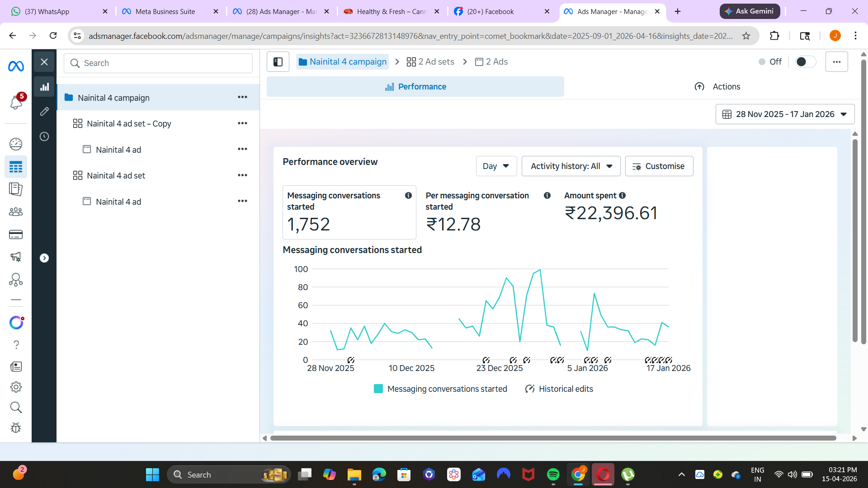868x488 pixels.
Task: Click the Customise button
Action: coord(659,166)
